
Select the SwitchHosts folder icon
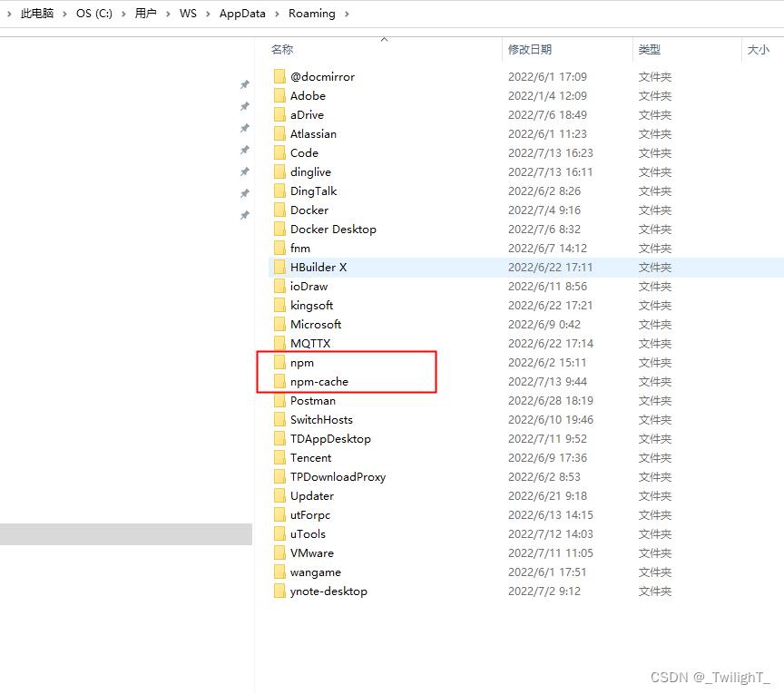[279, 419]
